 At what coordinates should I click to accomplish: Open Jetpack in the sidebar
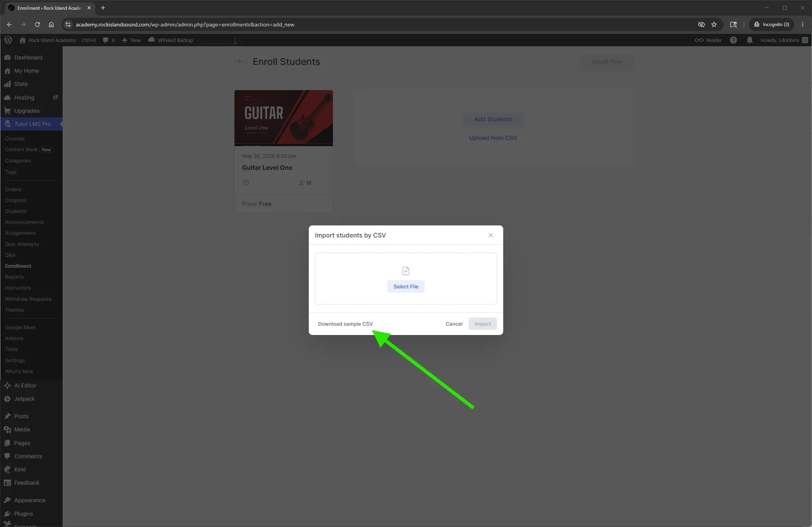pyautogui.click(x=24, y=399)
